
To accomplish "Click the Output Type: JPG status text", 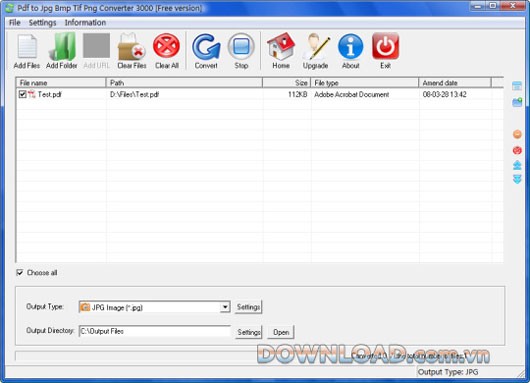I will point(448,372).
